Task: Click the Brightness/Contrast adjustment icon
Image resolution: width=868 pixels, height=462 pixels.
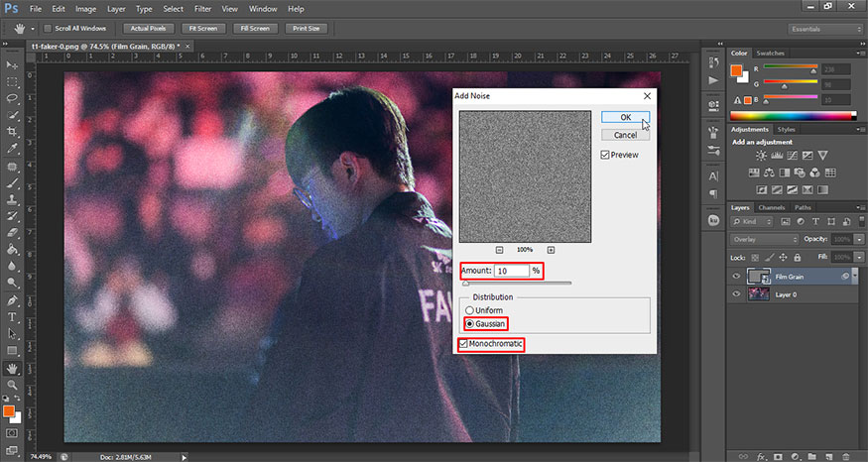Action: pos(761,157)
